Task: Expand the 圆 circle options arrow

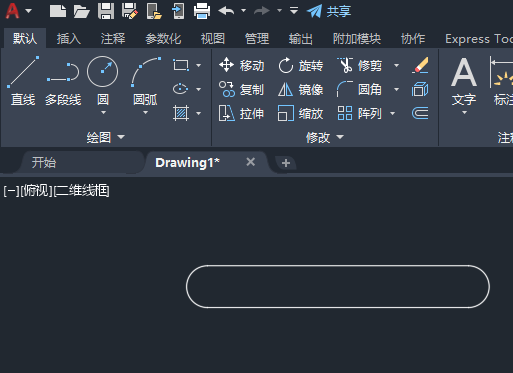Action: point(103,113)
